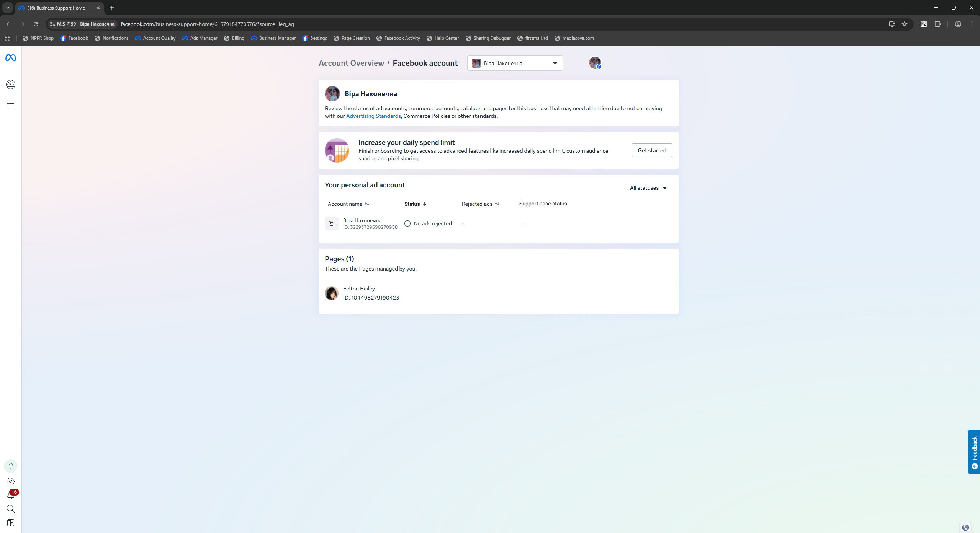The height and width of the screenshot is (533, 980).
Task: Click the No ads rejected status circle
Action: point(407,223)
